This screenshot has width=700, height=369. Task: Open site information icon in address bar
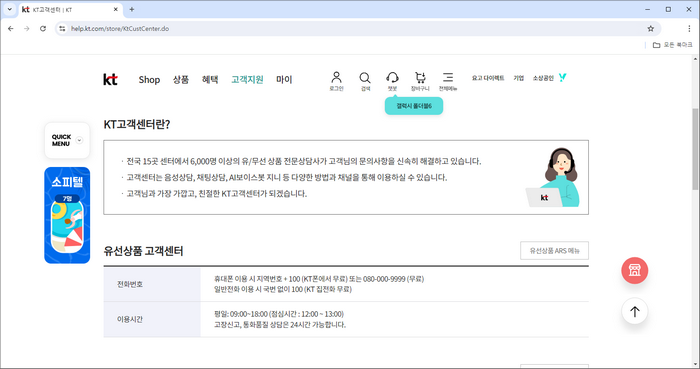(x=62, y=29)
